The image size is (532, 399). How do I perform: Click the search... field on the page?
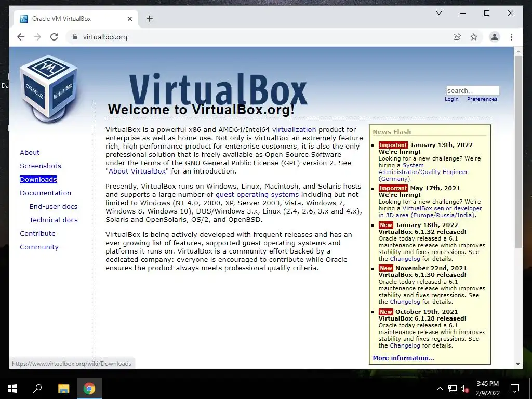tap(473, 90)
